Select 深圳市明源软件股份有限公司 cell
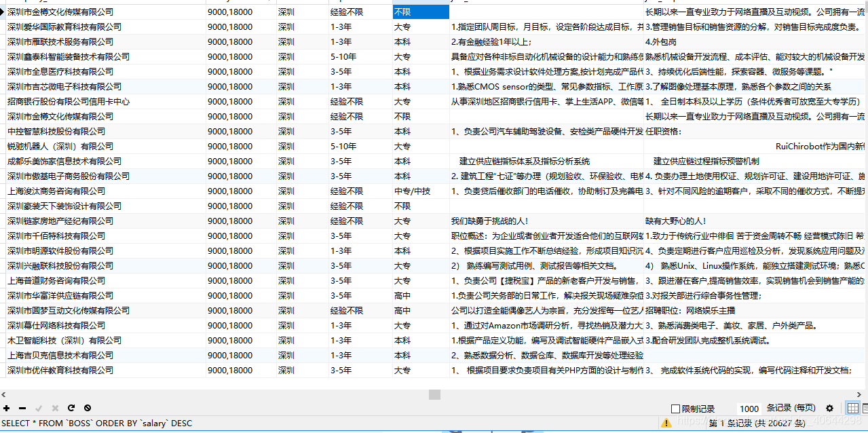Viewport: 868px width, 433px height. pos(105,250)
